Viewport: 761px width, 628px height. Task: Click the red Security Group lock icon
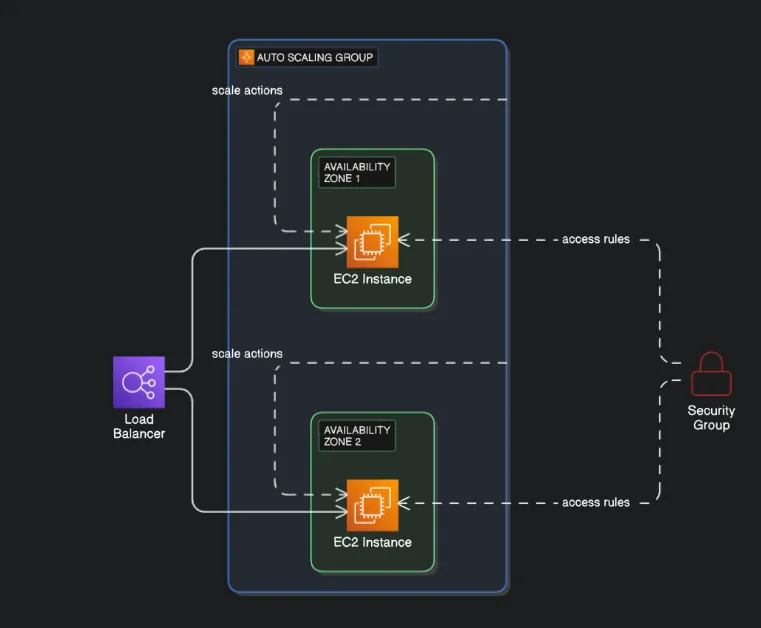click(x=711, y=374)
